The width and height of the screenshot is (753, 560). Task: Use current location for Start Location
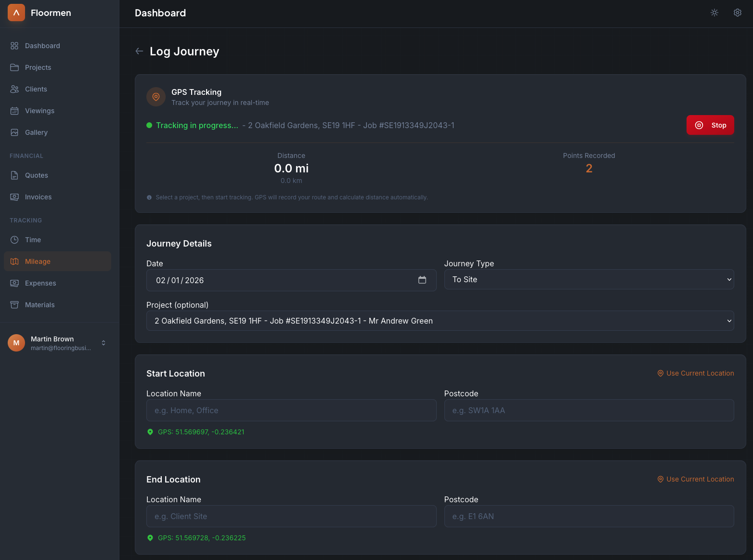[x=695, y=373]
